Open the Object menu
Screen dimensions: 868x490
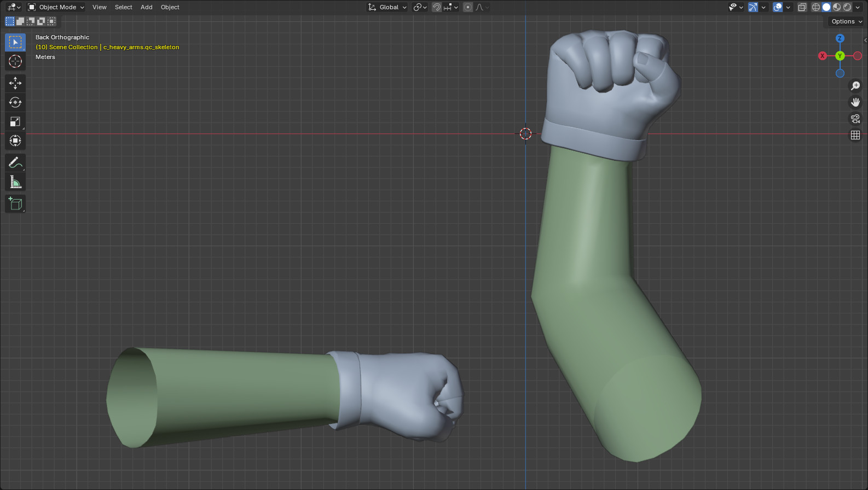tap(170, 7)
